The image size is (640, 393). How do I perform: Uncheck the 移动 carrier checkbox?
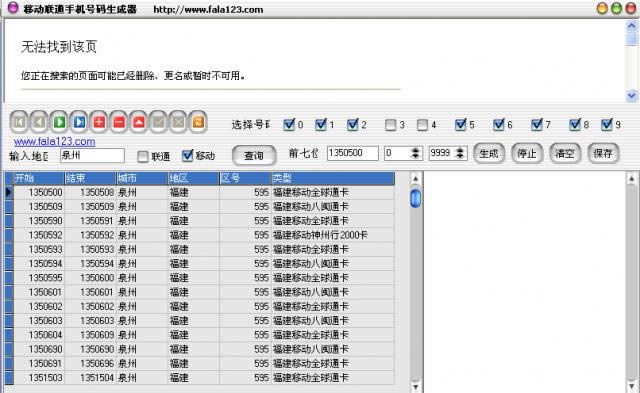tap(187, 155)
